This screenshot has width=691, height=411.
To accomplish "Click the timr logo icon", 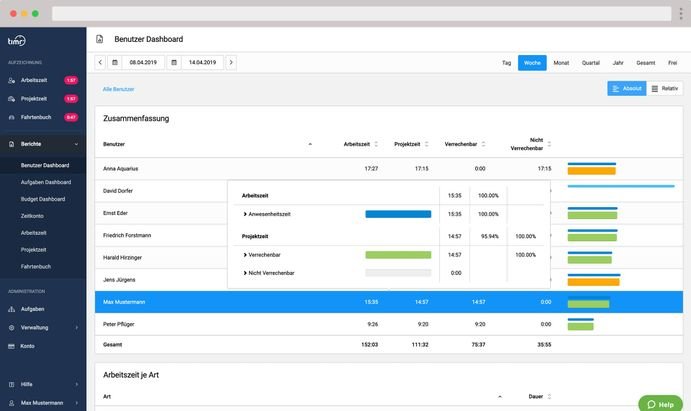I will point(16,40).
